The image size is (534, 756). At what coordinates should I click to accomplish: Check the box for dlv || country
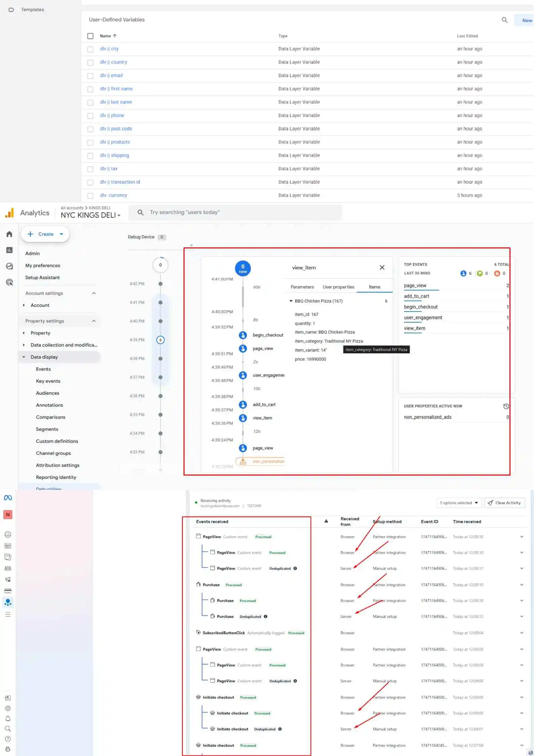click(90, 62)
